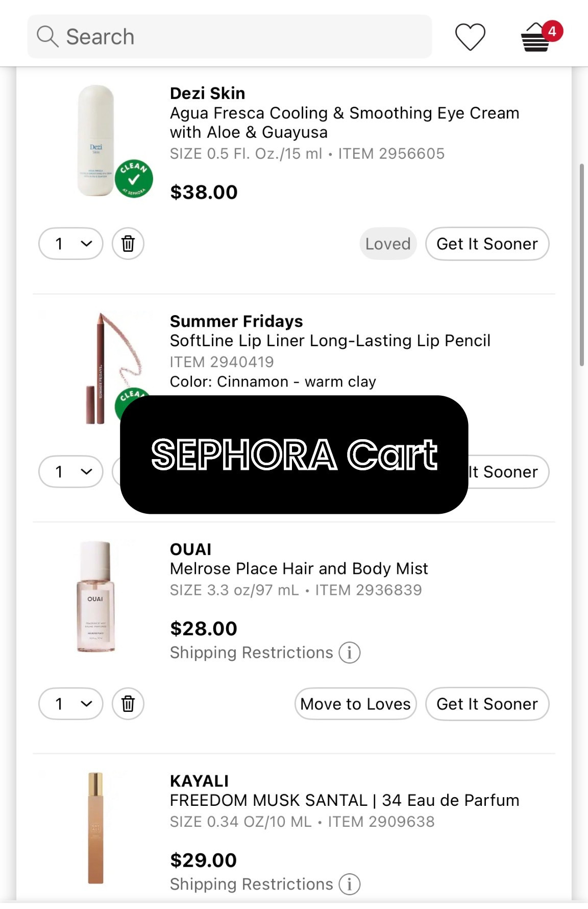Open Shipping Restrictions info for OUAI mist
The height and width of the screenshot is (909, 588).
tap(350, 652)
